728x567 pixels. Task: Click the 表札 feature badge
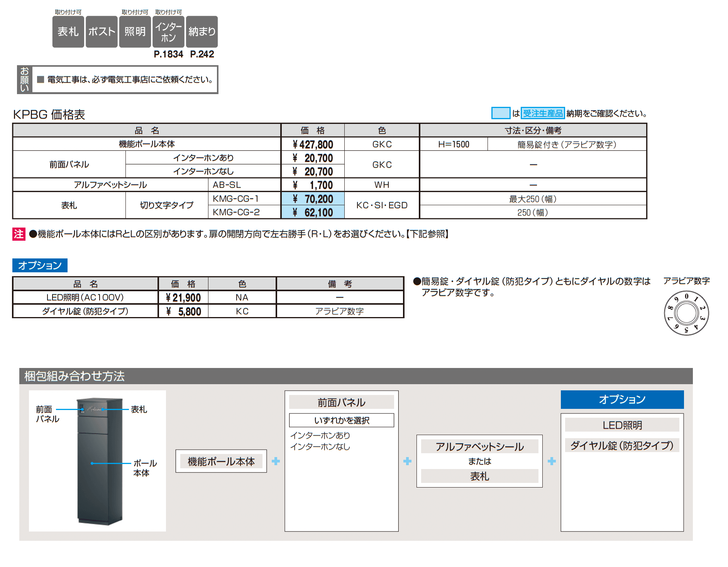click(x=68, y=32)
